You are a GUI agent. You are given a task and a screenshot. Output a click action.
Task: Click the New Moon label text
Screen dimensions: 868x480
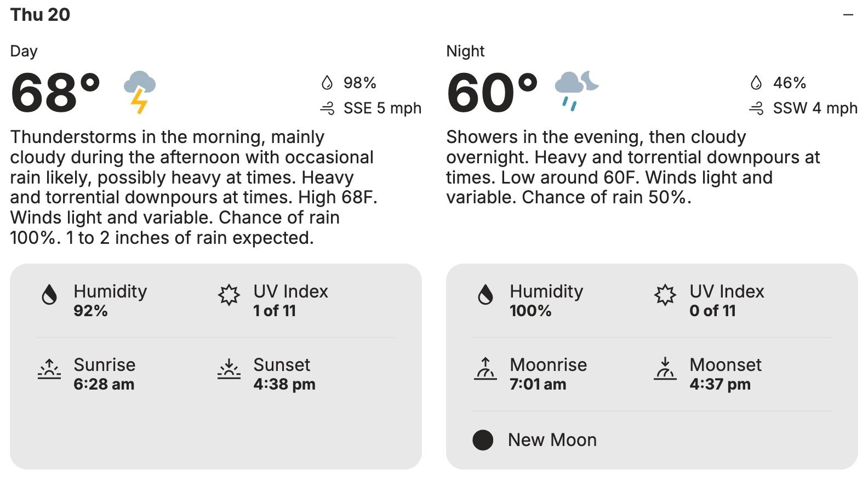tap(552, 440)
